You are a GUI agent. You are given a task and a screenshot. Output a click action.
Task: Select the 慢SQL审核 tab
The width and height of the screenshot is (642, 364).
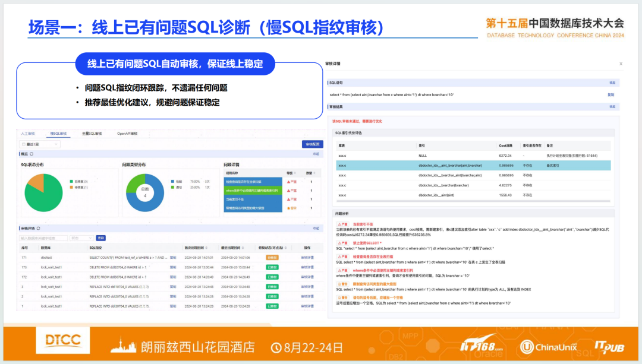pyautogui.click(x=58, y=134)
